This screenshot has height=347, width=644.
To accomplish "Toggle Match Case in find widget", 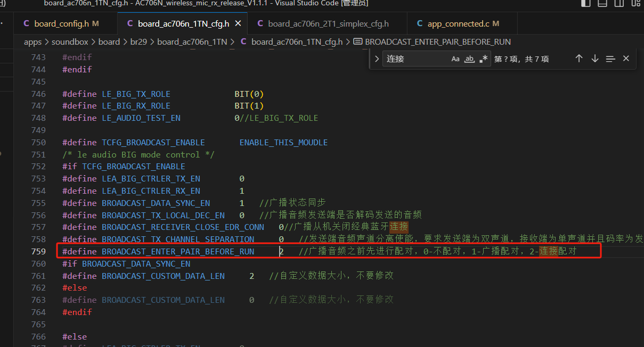I will click(455, 59).
